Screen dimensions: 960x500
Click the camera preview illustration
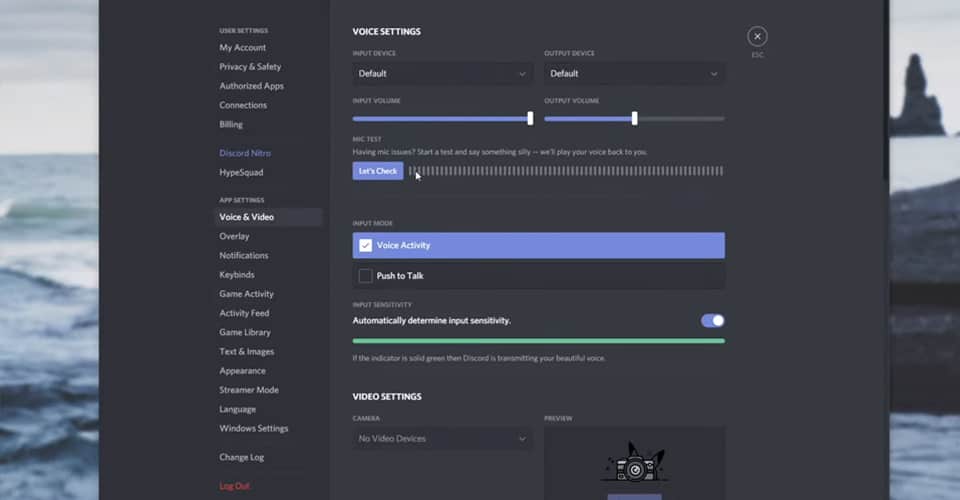(x=634, y=463)
